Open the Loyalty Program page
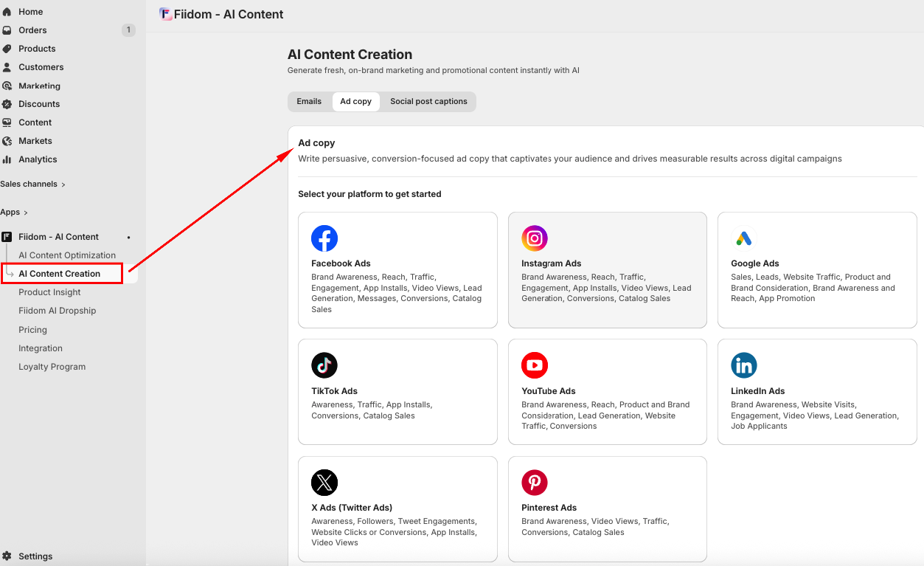The width and height of the screenshot is (924, 566). (x=52, y=367)
